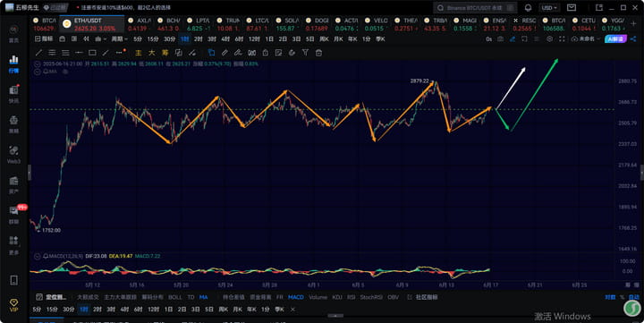Switch to the BCH ticker tab
The height and width of the screenshot is (323, 644).
tap(169, 24)
